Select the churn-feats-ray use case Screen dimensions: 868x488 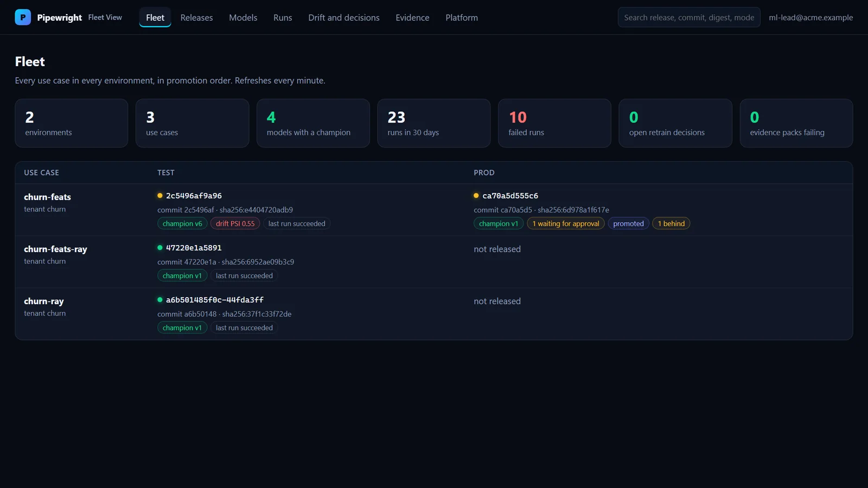coord(55,249)
